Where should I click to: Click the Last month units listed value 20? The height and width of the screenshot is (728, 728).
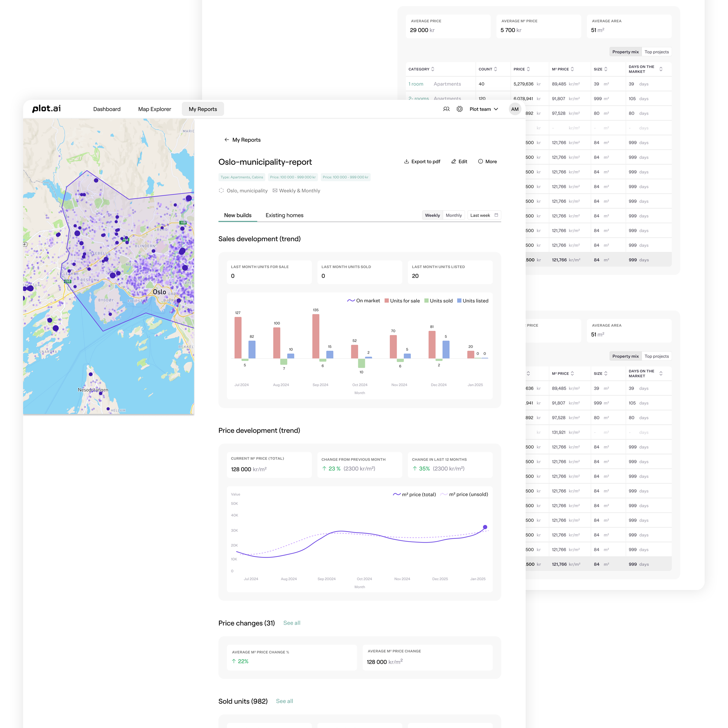[415, 276]
